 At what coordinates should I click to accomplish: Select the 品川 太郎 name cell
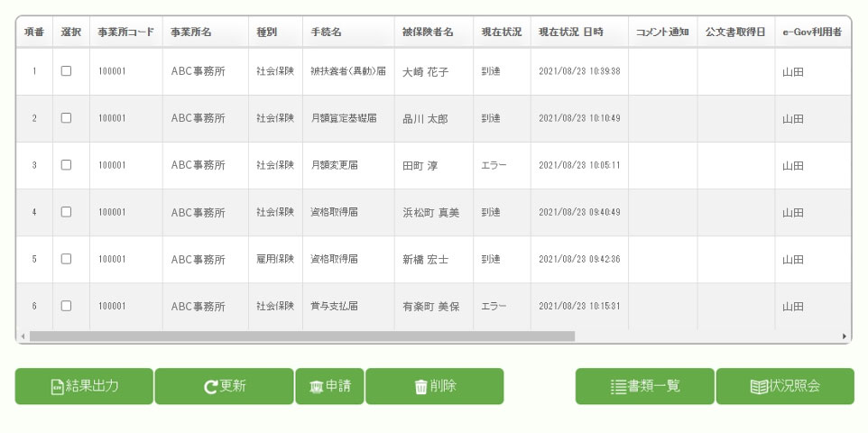[434, 119]
